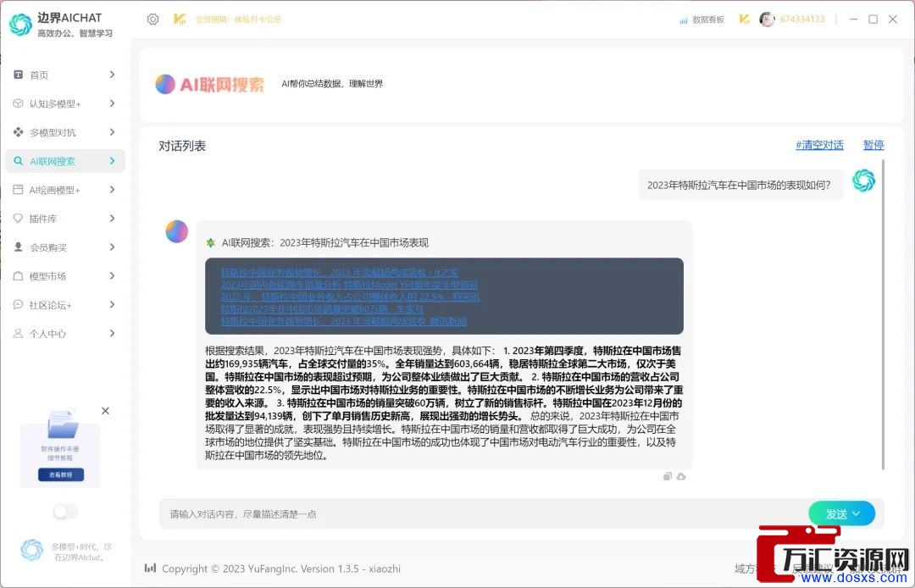Open the source link about 60万辆 sales
The height and width of the screenshot is (588, 915).
coord(322,309)
